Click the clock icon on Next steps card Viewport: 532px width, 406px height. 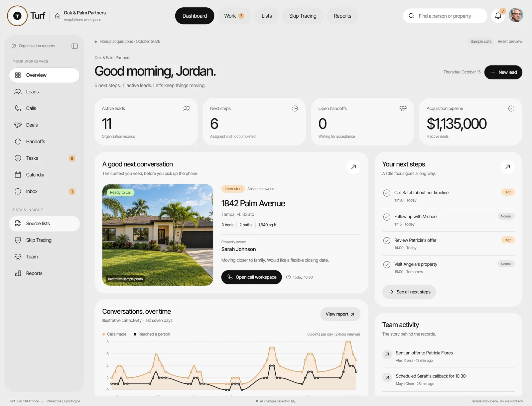[295, 108]
